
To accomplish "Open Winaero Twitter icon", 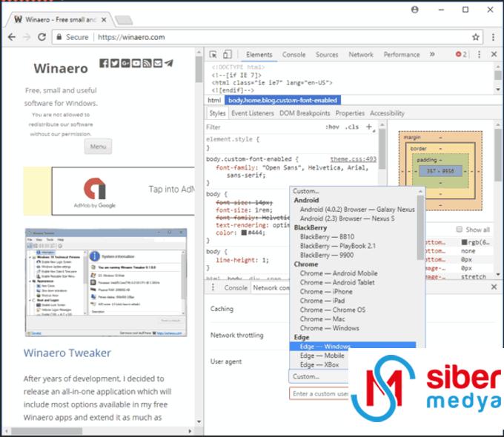I will (115, 63).
